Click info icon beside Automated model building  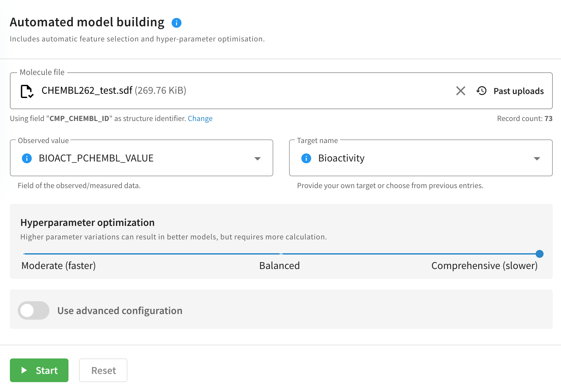coord(176,23)
